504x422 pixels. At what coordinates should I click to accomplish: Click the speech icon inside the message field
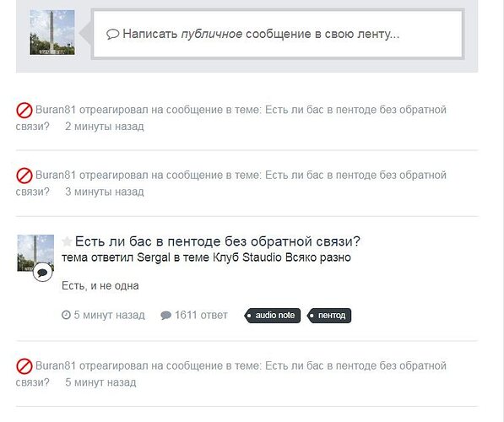(113, 34)
